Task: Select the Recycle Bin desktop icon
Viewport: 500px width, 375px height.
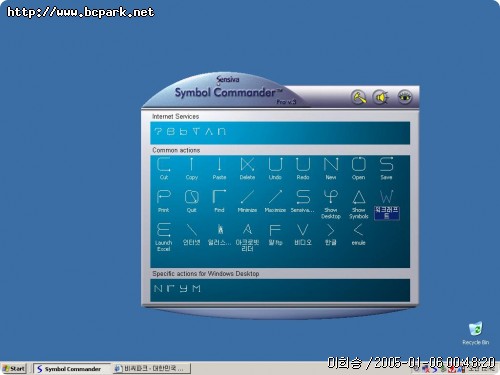Action: [x=476, y=333]
